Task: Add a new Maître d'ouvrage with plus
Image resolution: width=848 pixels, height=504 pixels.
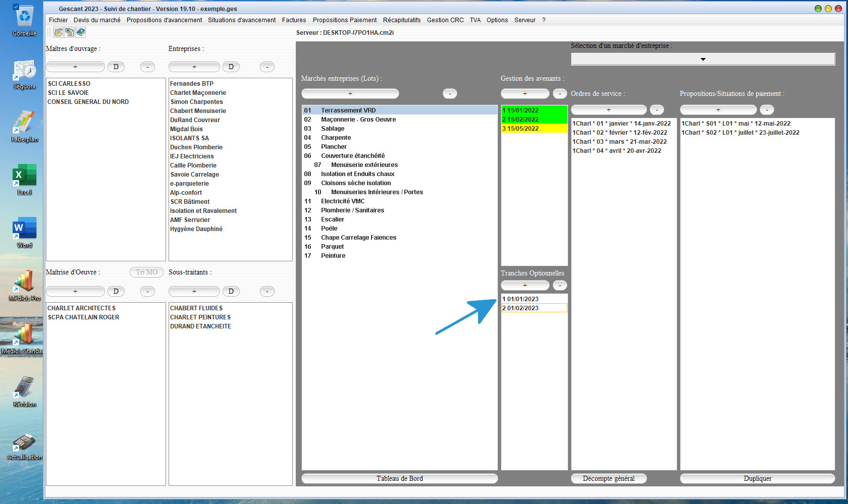Action: coord(75,67)
